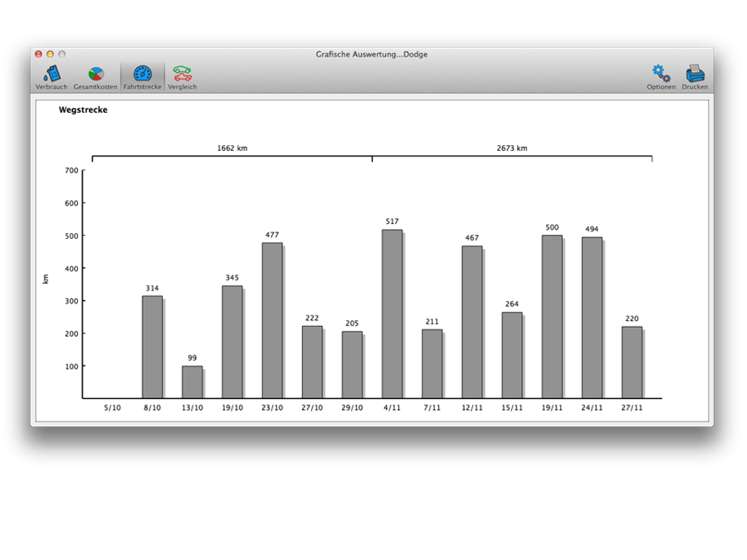This screenshot has width=747, height=560.
Task: Click the 5/10 date label on the x-axis
Action: click(112, 407)
